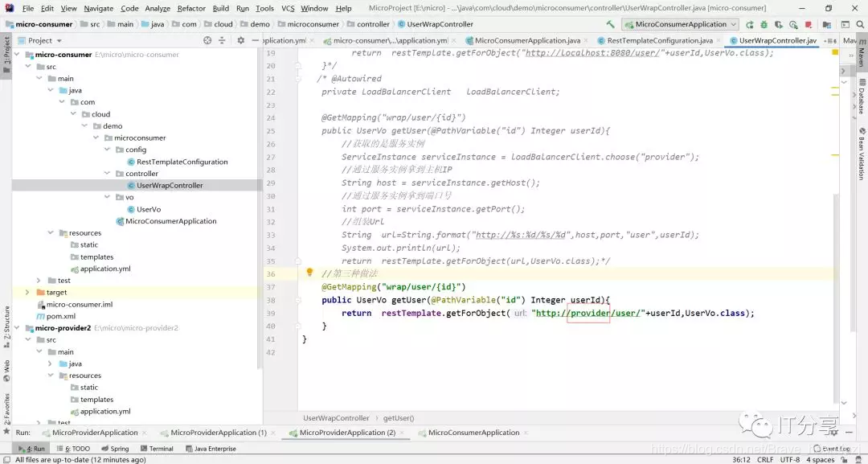Show hidden editor tabs list icon
This screenshot has width=868, height=464.
(x=829, y=41)
